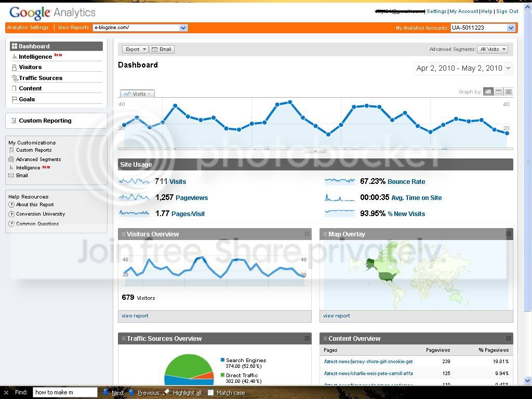This screenshot has width=532, height=399.
Task: Click the Visitors Overview drag handle icon
Action: pos(124,234)
